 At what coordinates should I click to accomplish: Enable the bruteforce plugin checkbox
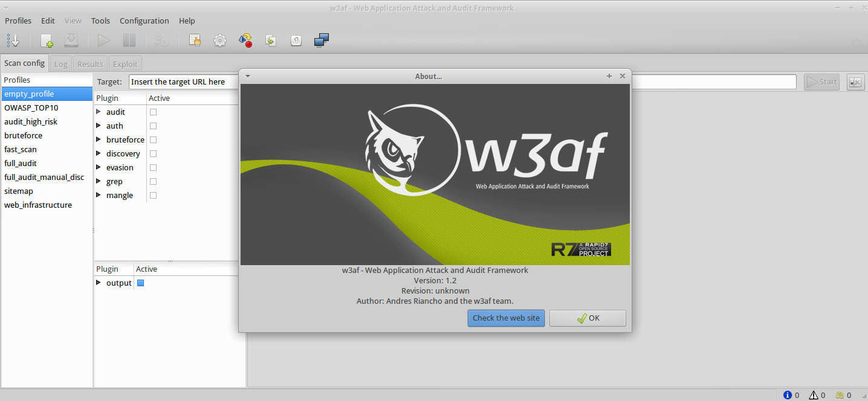click(x=153, y=140)
